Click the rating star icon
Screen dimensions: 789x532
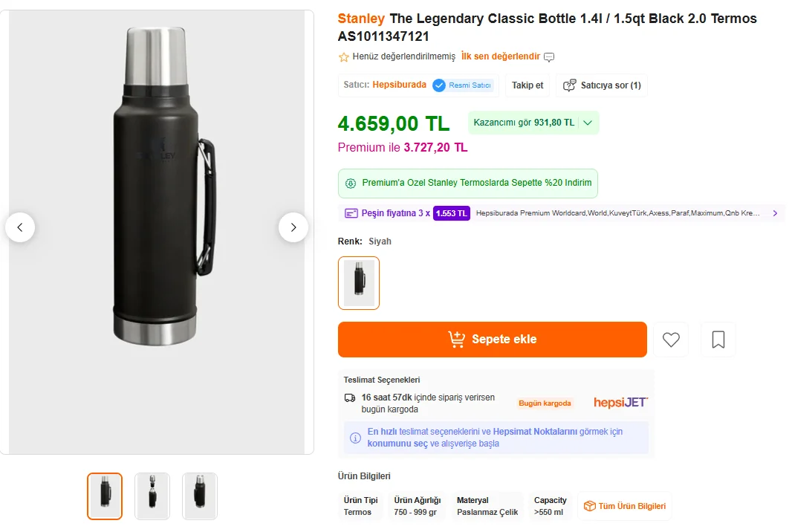pos(344,57)
